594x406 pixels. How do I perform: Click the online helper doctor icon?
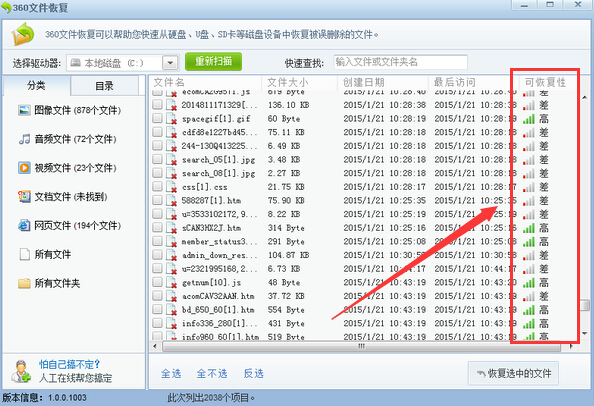pos(21,371)
